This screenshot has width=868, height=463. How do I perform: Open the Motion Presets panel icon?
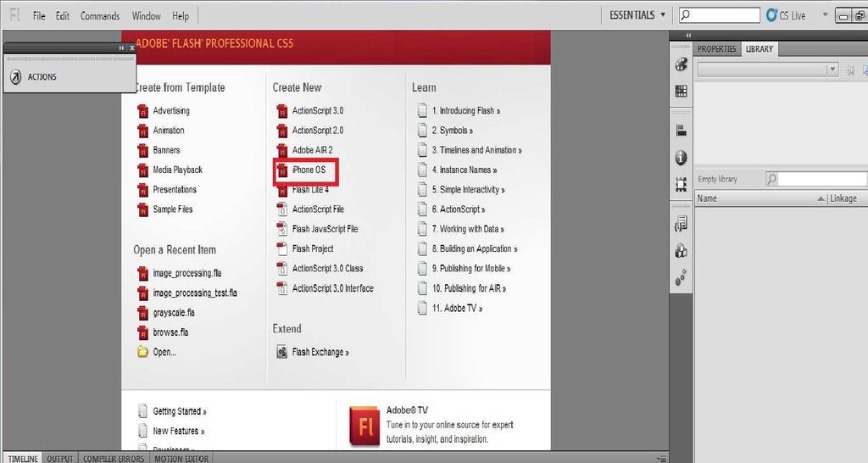[682, 277]
